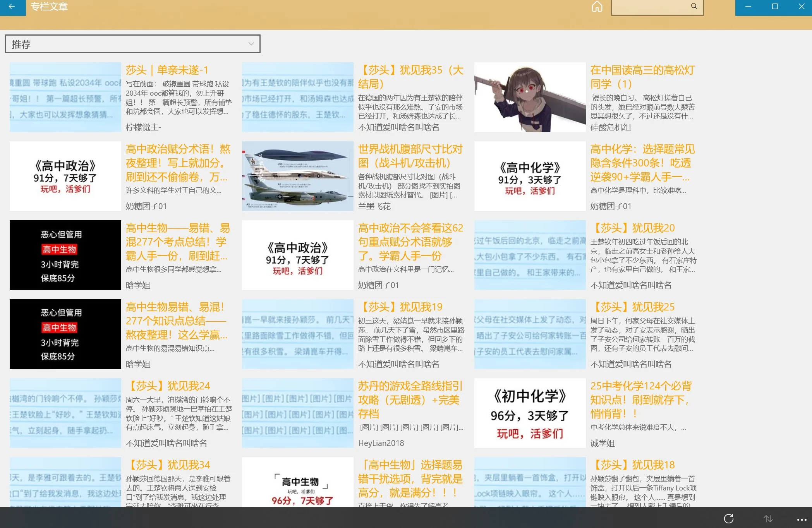Click the anime girl with sword thumbnail

tap(530, 97)
